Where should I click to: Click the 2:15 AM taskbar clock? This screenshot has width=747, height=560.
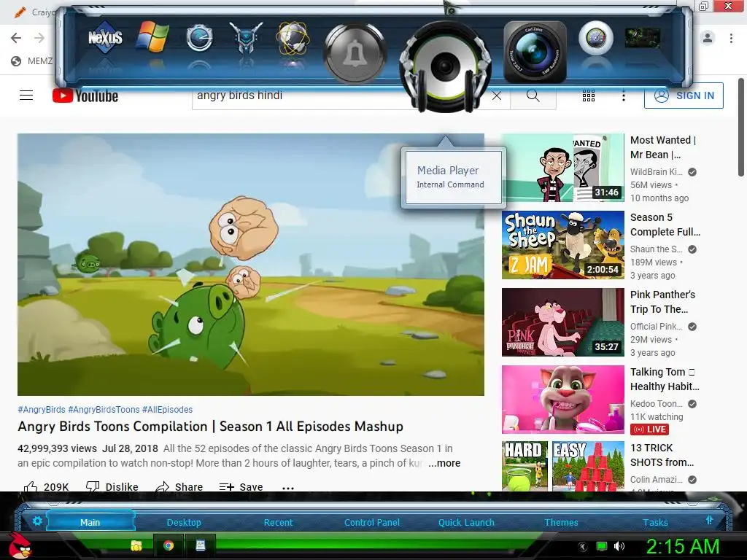click(x=682, y=546)
